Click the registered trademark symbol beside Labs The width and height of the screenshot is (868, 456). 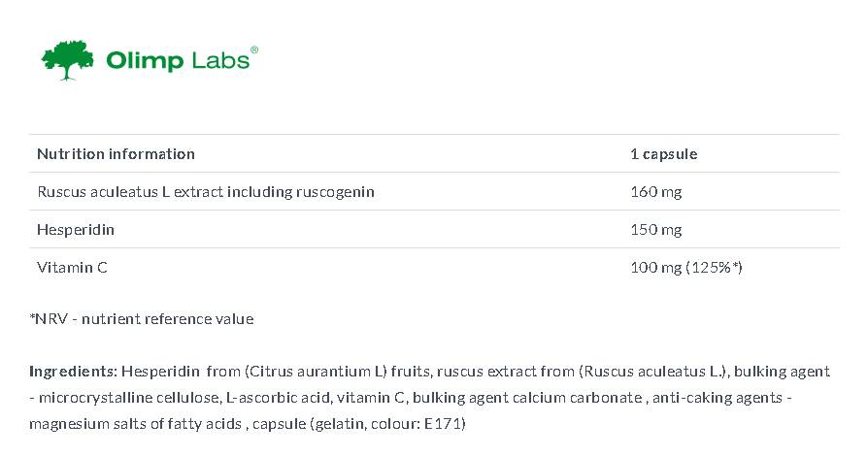coord(254,49)
